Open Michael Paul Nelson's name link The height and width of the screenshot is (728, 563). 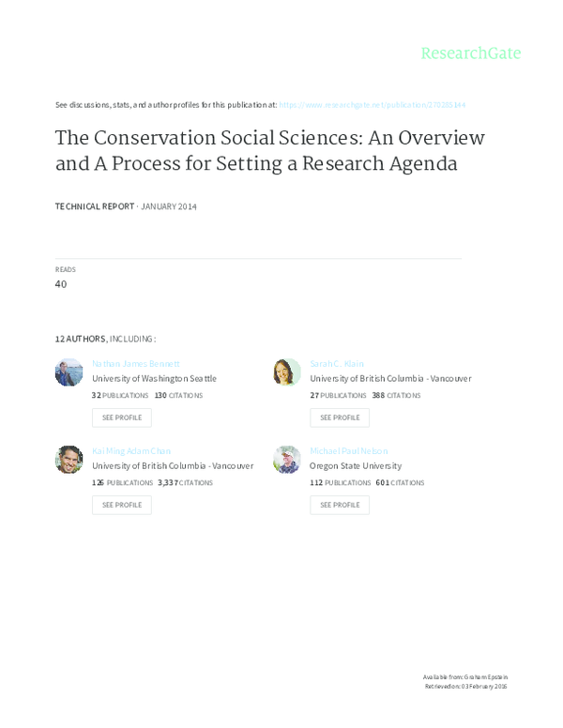click(x=348, y=451)
